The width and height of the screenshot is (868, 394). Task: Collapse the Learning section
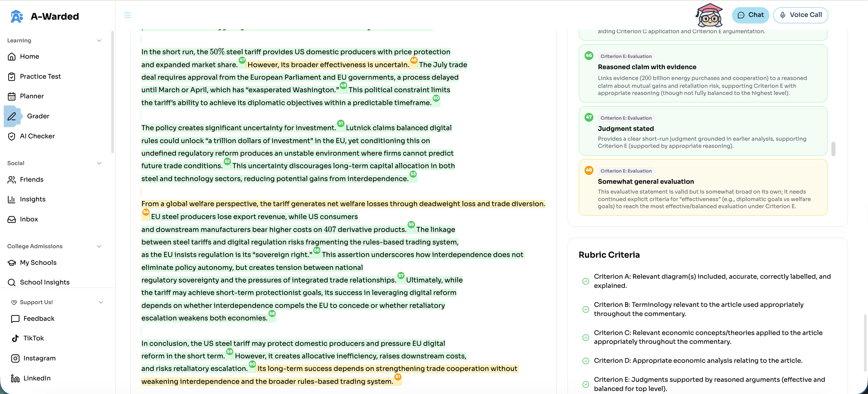pyautogui.click(x=99, y=40)
